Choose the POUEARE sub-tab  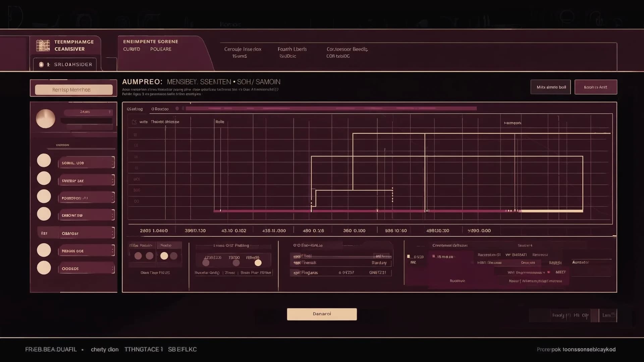(x=161, y=49)
